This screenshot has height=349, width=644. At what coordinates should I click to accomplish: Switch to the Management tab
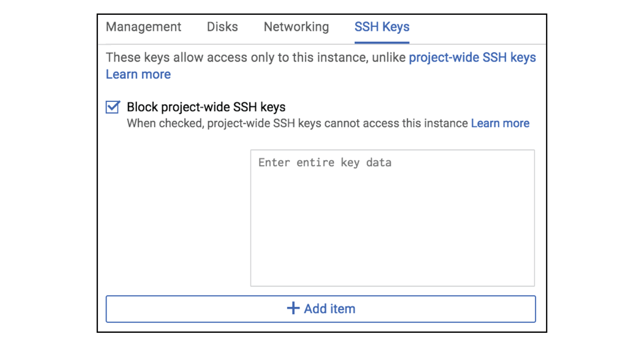pos(143,27)
